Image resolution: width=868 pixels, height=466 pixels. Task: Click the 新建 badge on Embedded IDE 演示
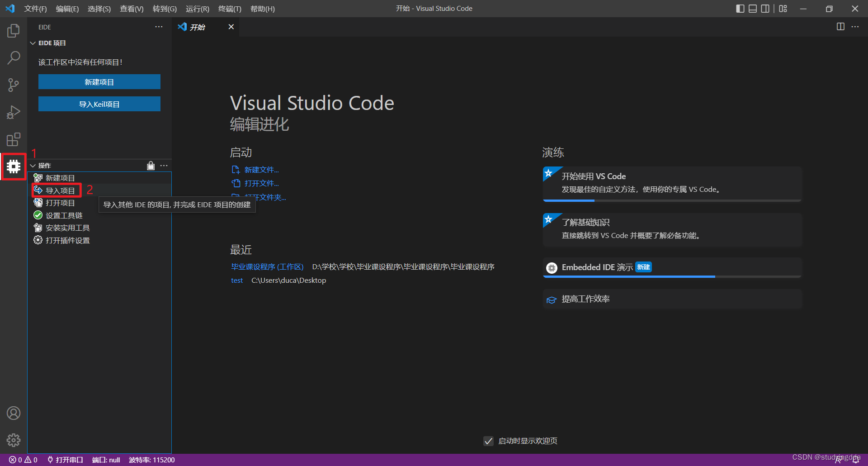[x=644, y=267]
